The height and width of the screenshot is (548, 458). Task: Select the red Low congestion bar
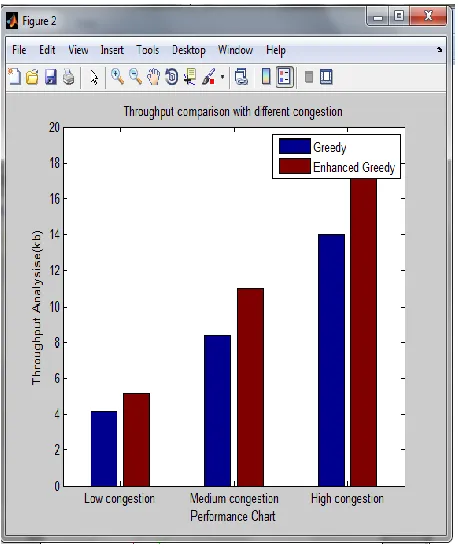(136, 440)
